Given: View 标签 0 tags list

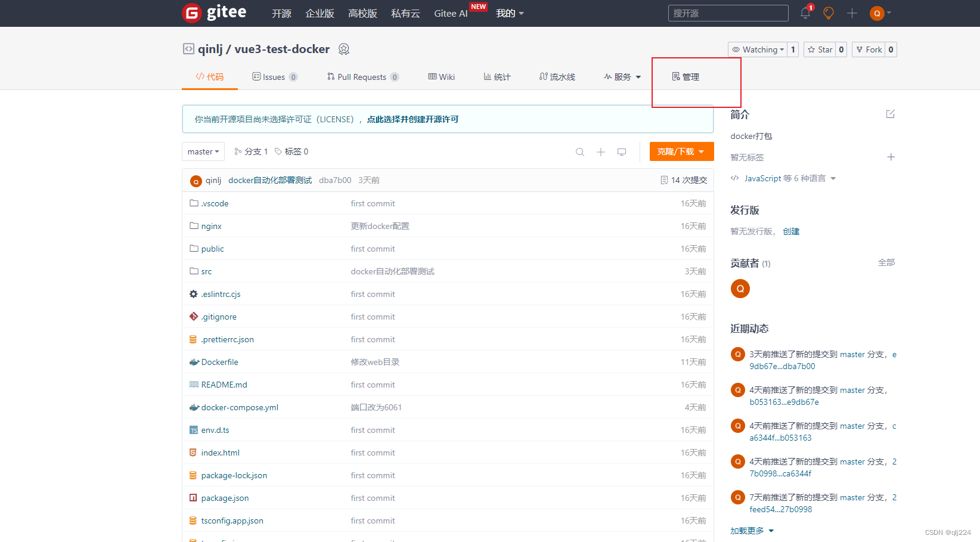Looking at the screenshot, I should click(291, 151).
